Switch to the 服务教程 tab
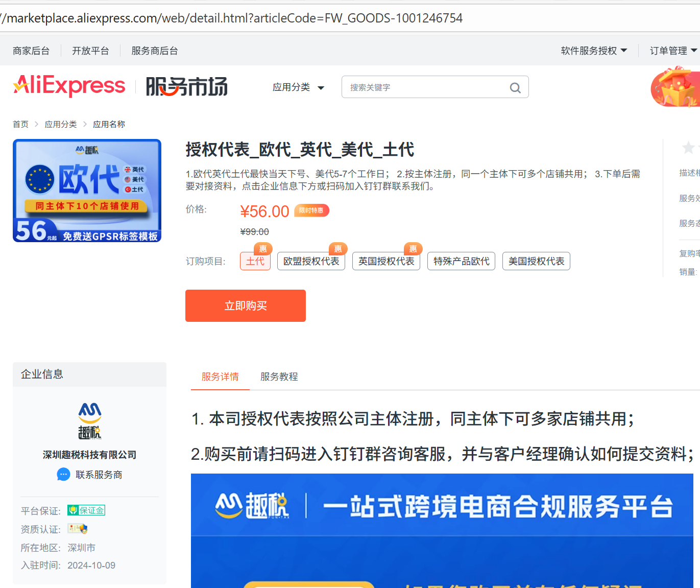The image size is (700, 588). point(279,377)
